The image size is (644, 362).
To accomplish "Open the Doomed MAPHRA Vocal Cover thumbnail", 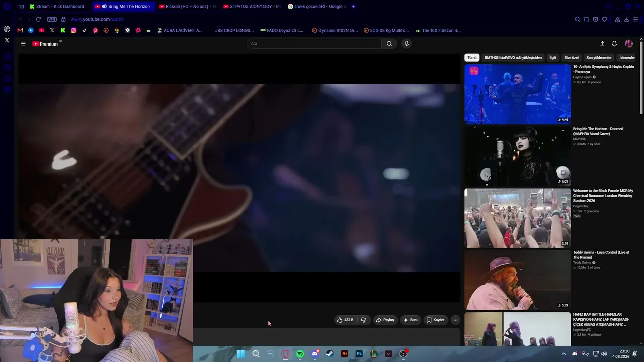I will pyautogui.click(x=518, y=156).
